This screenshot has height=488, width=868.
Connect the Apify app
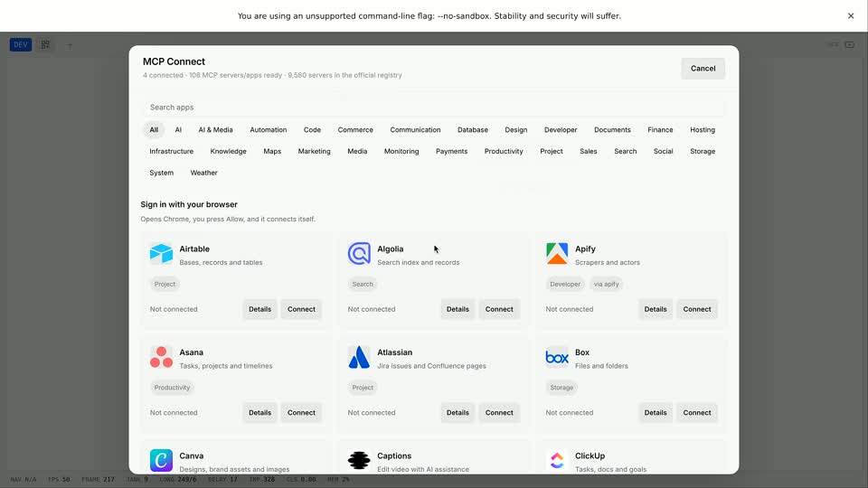coord(697,309)
